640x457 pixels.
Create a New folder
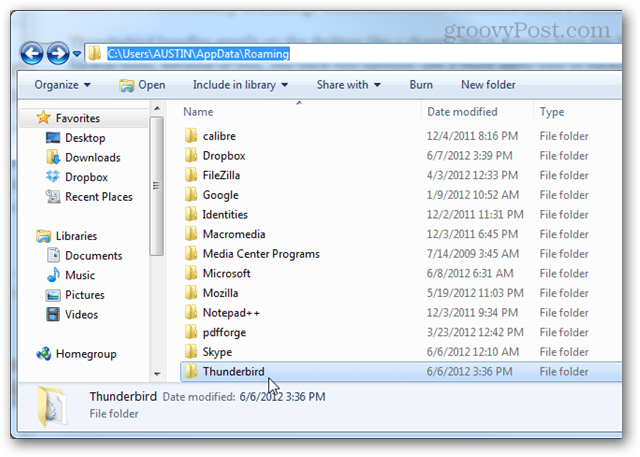click(488, 85)
